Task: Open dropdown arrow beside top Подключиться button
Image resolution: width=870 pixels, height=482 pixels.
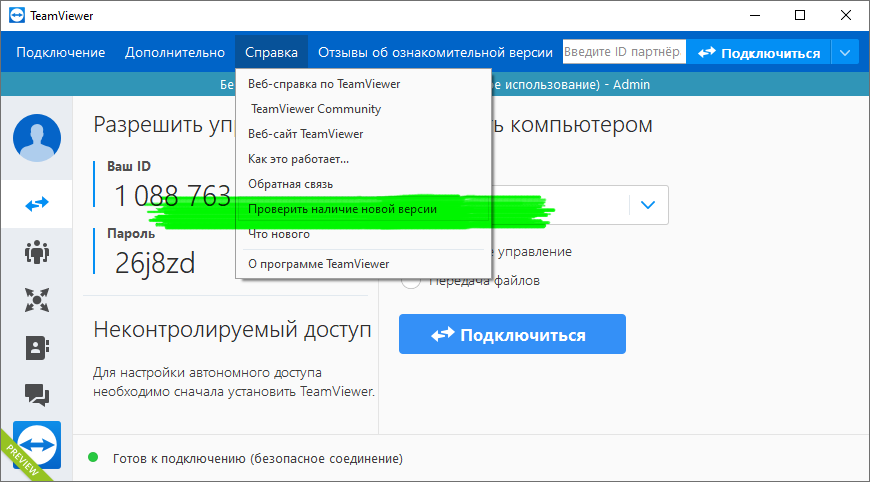Action: pyautogui.click(x=845, y=53)
